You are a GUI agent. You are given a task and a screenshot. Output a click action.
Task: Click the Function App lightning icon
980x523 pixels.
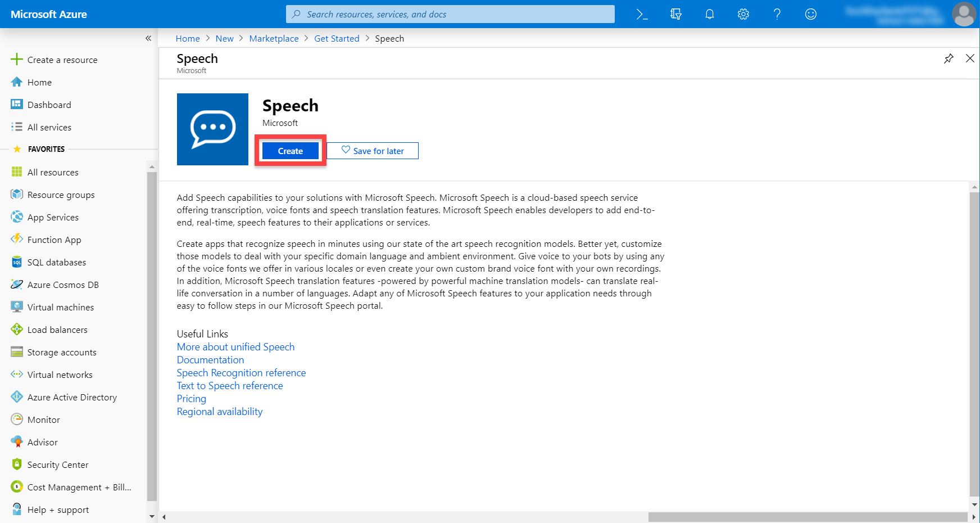[x=17, y=239]
